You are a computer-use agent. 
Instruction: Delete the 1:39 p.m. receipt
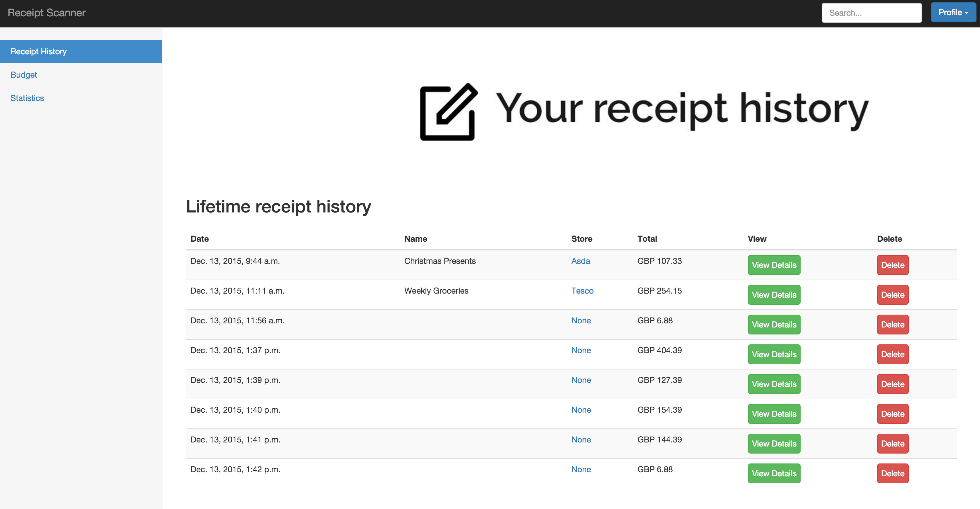coord(892,384)
